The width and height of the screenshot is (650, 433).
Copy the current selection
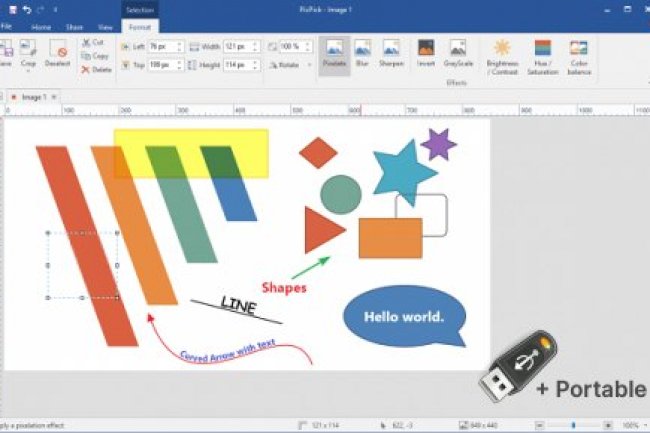(93, 56)
